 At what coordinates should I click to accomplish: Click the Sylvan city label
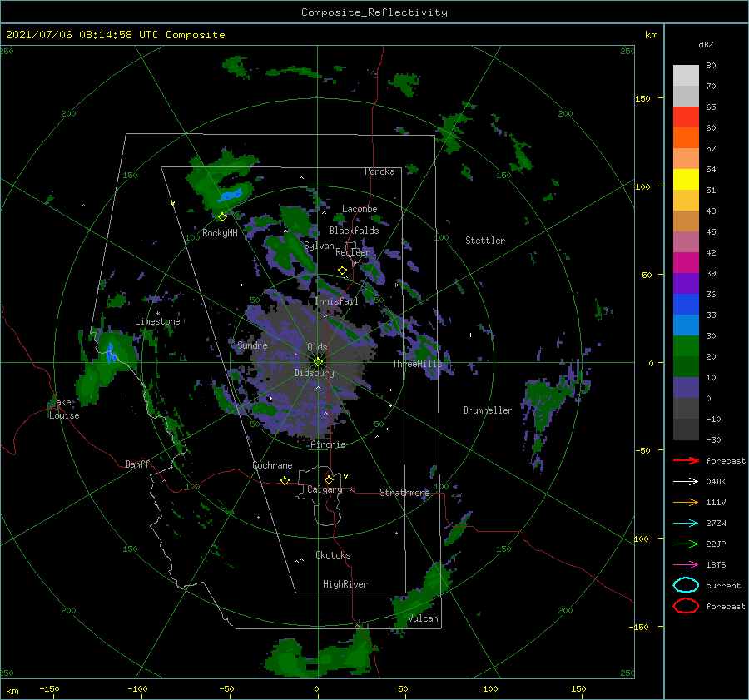point(319,246)
